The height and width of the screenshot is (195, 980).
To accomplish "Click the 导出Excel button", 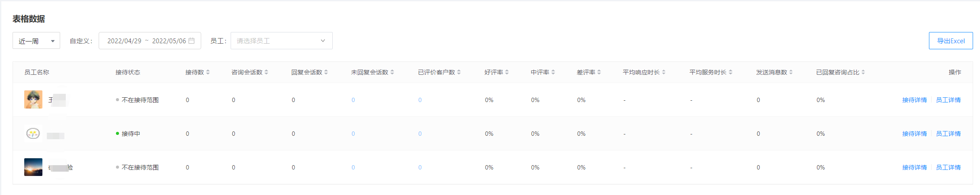I will 951,41.
